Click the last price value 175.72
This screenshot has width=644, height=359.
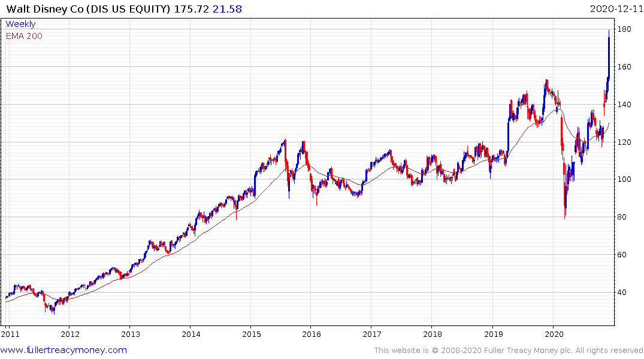click(191, 9)
